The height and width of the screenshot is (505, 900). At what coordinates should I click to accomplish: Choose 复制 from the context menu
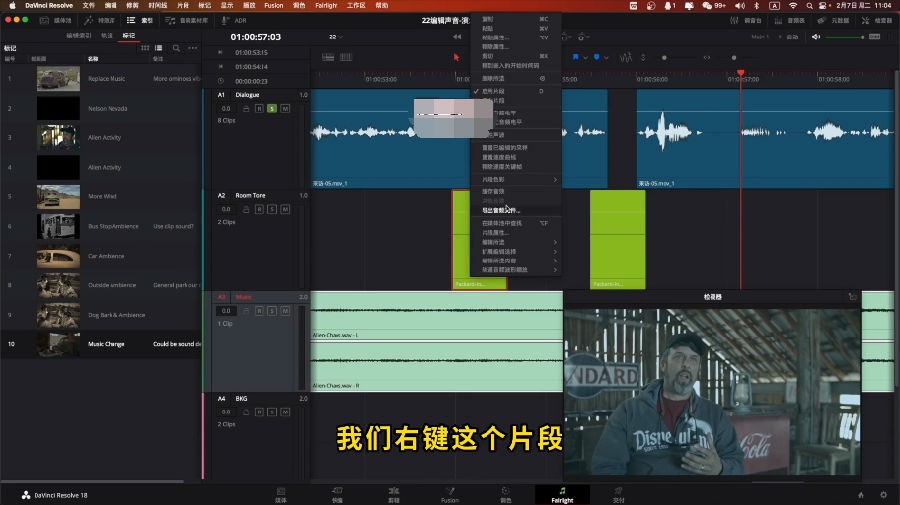pyautogui.click(x=515, y=19)
